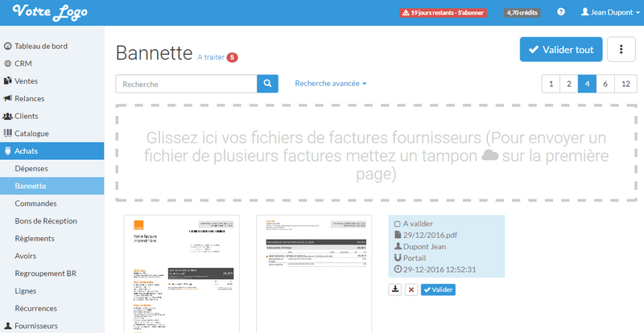The height and width of the screenshot is (333, 644).
Task: Focus the Recherche search field
Action: coord(186,84)
